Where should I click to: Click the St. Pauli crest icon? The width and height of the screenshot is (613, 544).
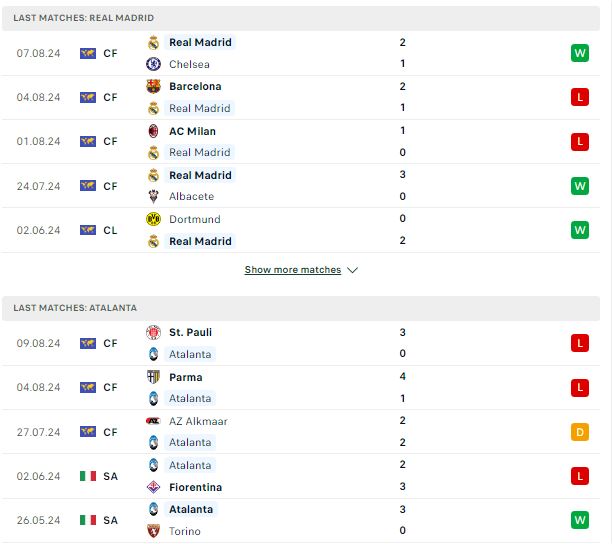[153, 333]
